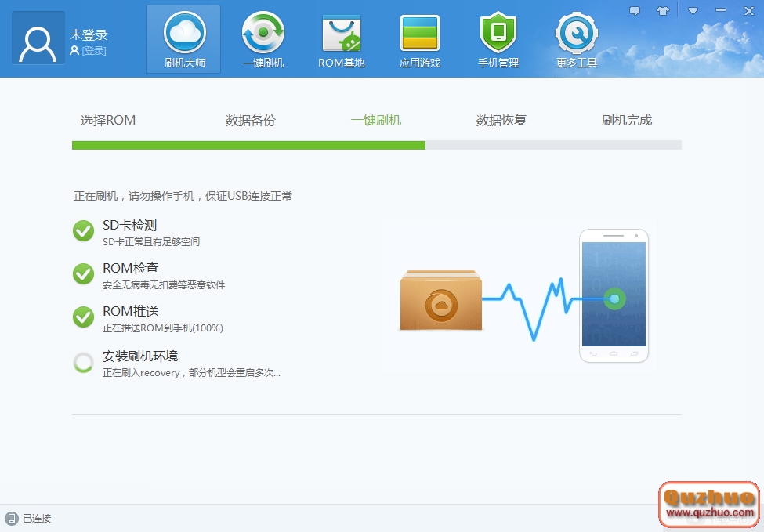Expand the title bar dropdown arrow
This screenshot has width=764, height=532.
point(692,10)
